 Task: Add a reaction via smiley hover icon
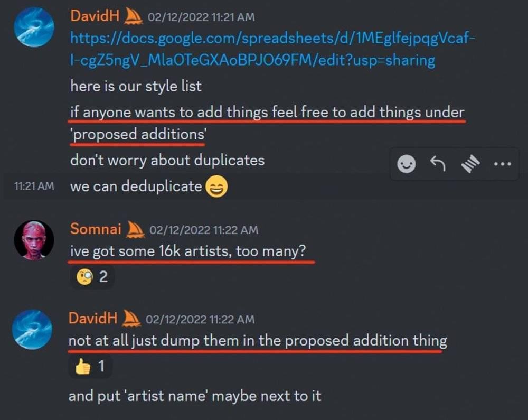[407, 164]
